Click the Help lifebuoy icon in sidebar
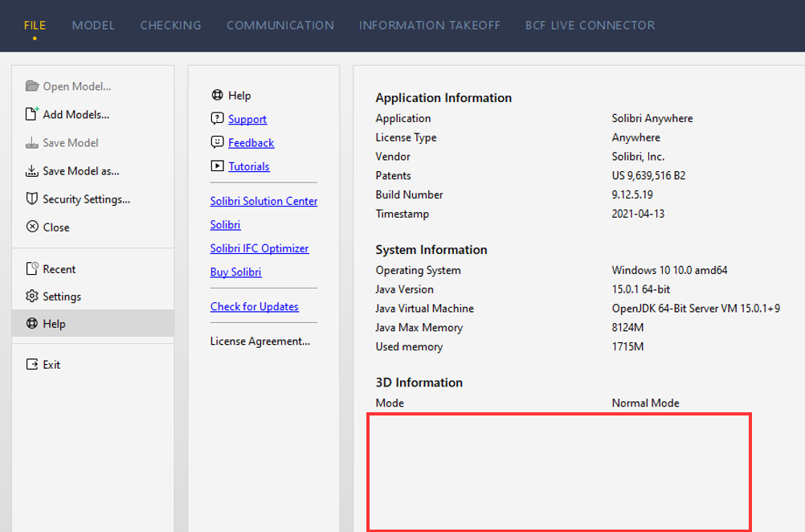The height and width of the screenshot is (532, 805). point(32,323)
